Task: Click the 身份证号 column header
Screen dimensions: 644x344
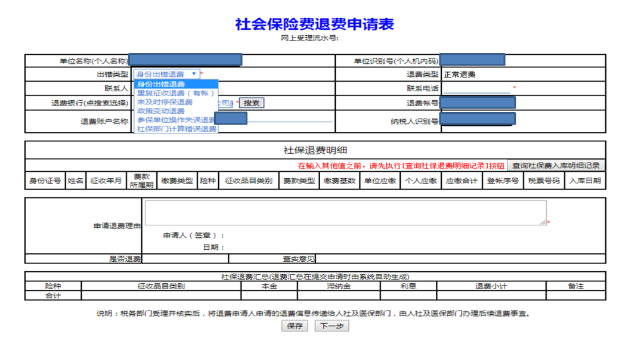Action: [45, 181]
